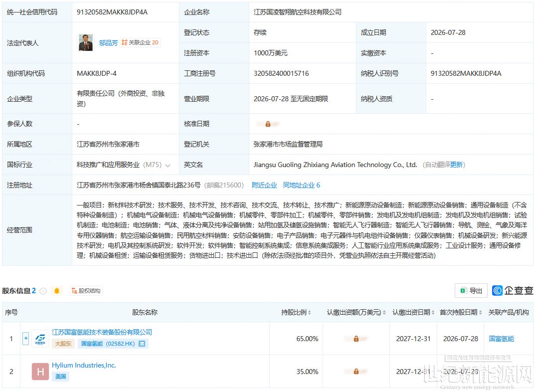
Task: Click the 股东名称 column header
Action: (x=145, y=313)
